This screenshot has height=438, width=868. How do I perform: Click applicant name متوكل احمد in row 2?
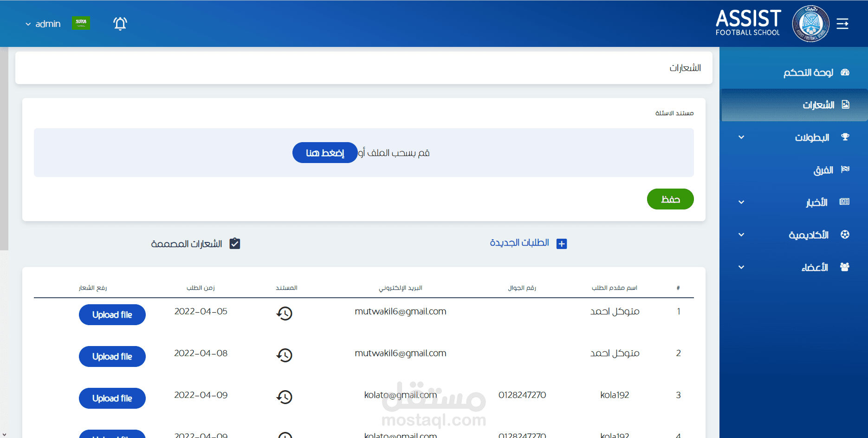pyautogui.click(x=615, y=353)
